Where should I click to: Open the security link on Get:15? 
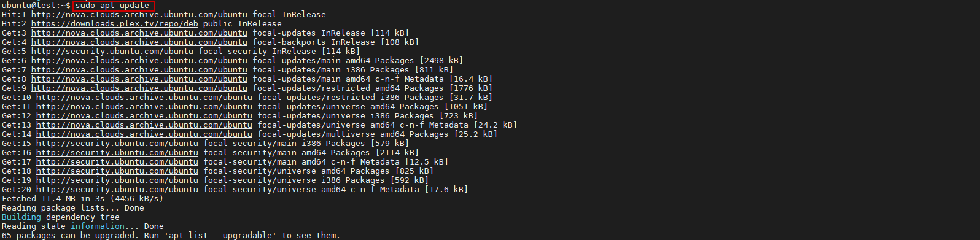click(x=117, y=144)
